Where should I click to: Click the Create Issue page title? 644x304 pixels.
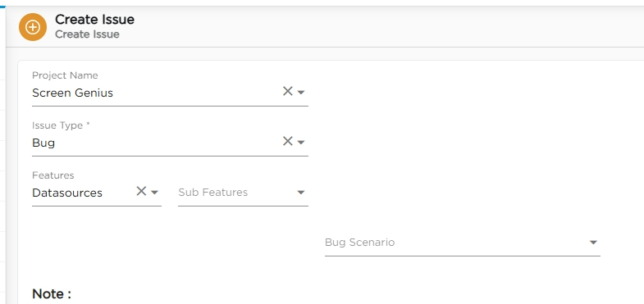click(x=94, y=20)
